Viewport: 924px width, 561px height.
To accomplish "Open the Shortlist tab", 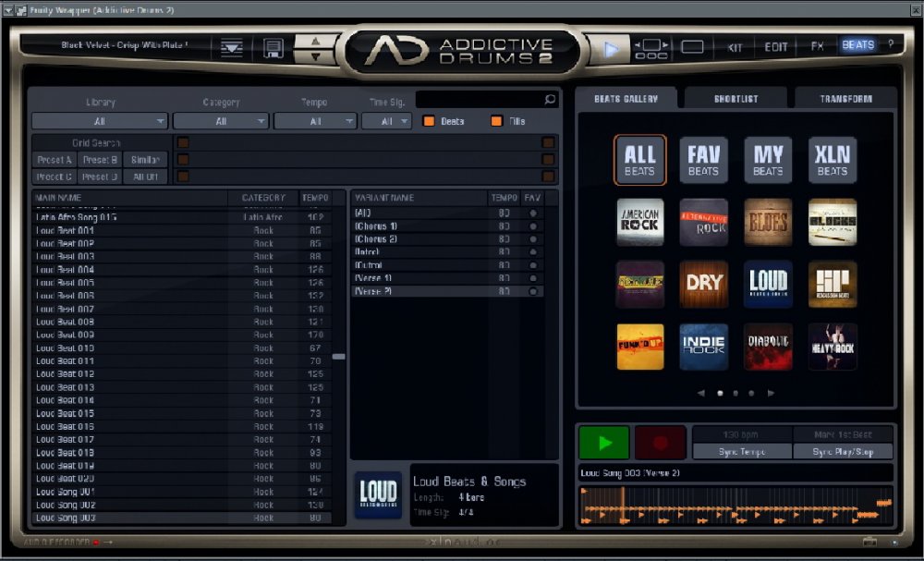I will pyautogui.click(x=736, y=98).
